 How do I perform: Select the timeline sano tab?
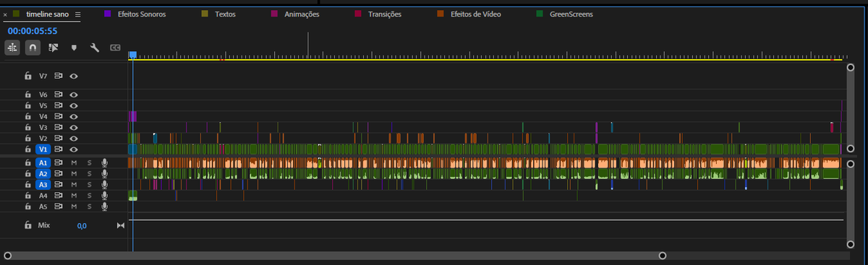click(x=47, y=14)
